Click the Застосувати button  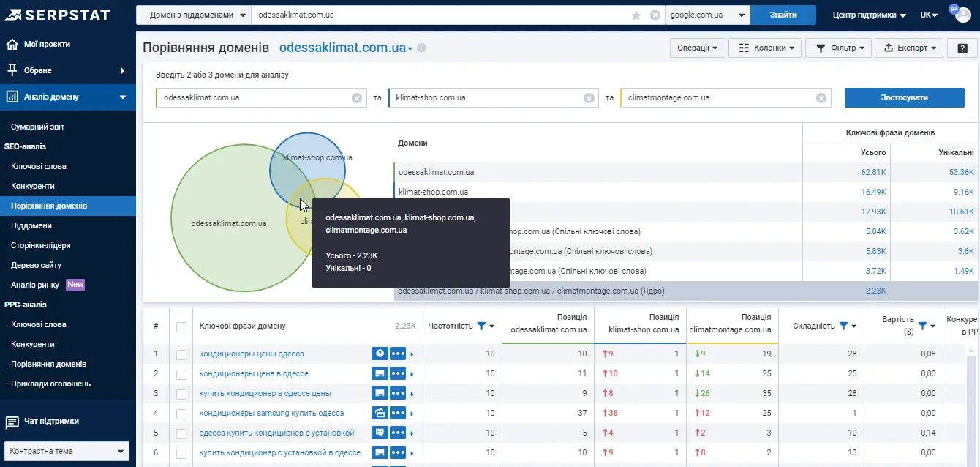905,98
